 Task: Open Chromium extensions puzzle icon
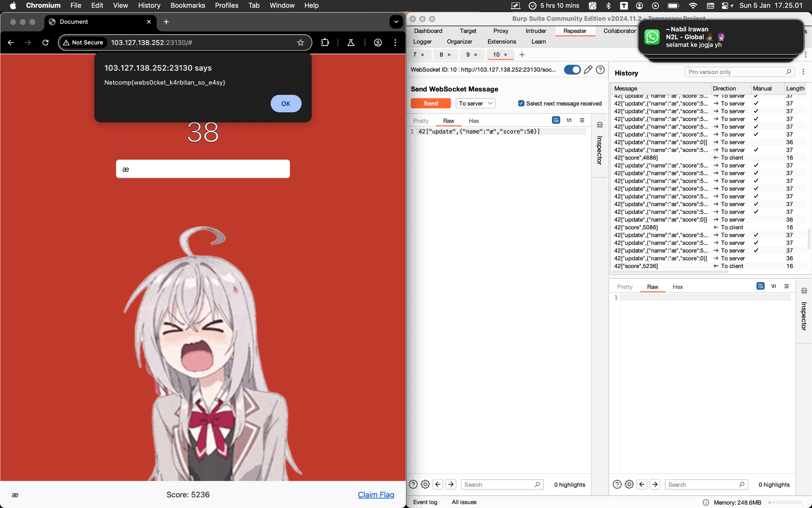(325, 42)
